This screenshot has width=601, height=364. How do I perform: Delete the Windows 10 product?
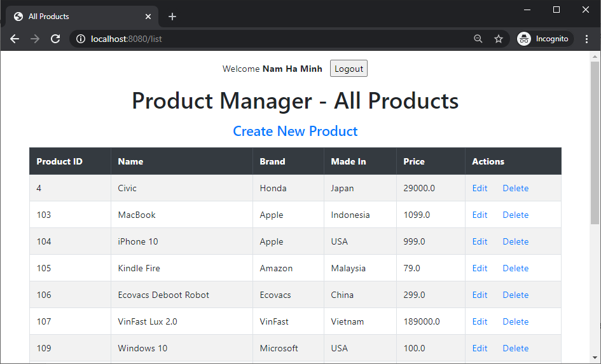pos(516,348)
